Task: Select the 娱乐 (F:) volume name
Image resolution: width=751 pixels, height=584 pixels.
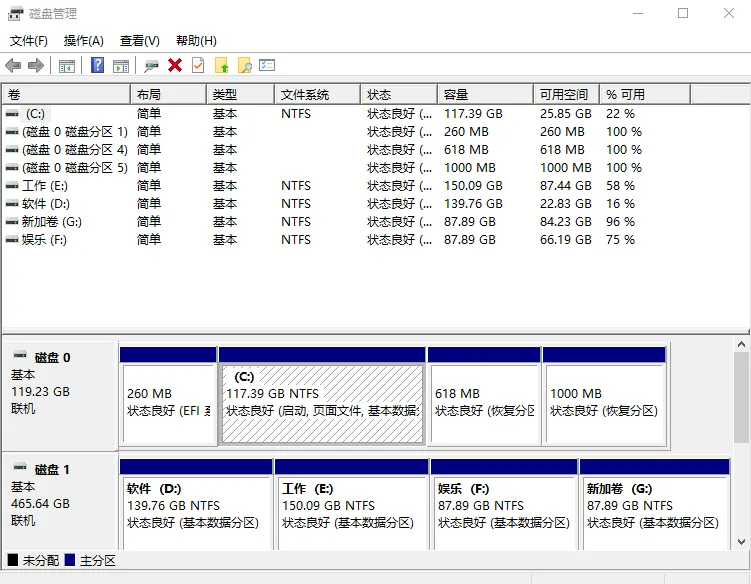Action: (x=44, y=240)
